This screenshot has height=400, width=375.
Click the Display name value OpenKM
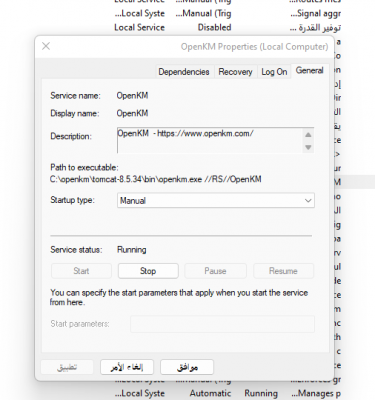pyautogui.click(x=132, y=113)
